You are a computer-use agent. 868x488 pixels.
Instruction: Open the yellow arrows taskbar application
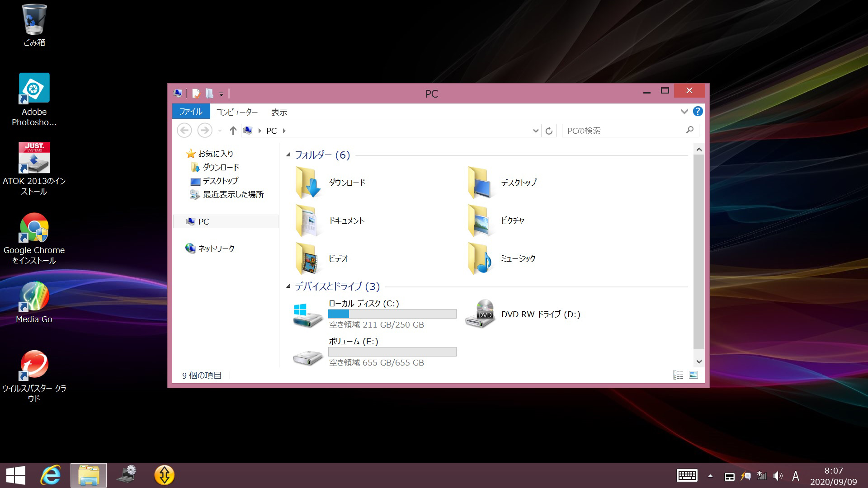pos(164,475)
